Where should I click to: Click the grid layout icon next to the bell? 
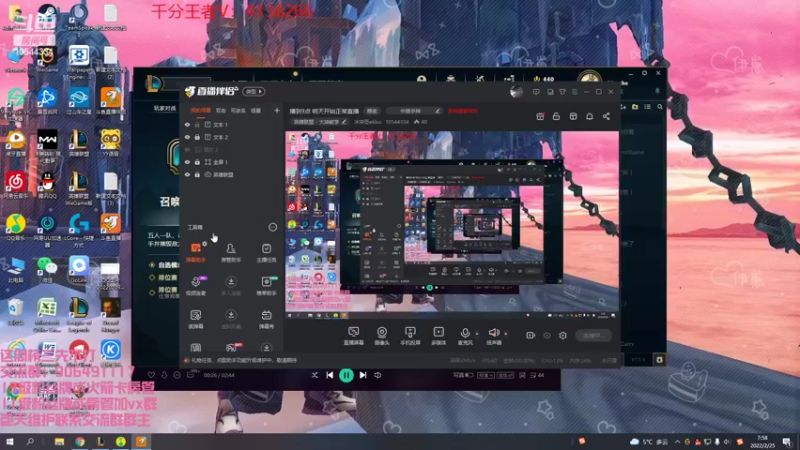pos(573,116)
